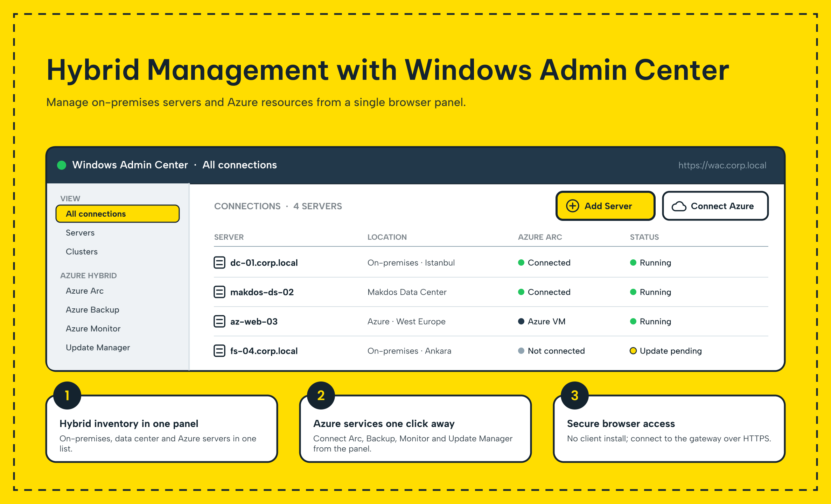Open the dc-01.corp.local server link
This screenshot has height=504, width=831.
(x=264, y=262)
